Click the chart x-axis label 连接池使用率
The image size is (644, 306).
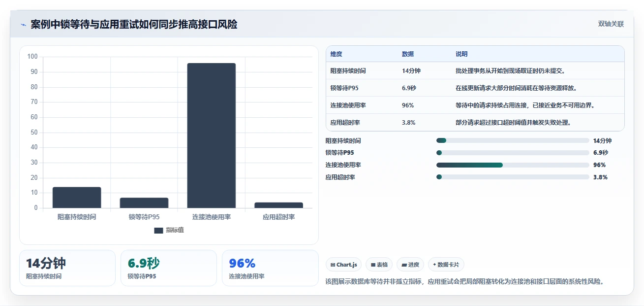pos(211,217)
